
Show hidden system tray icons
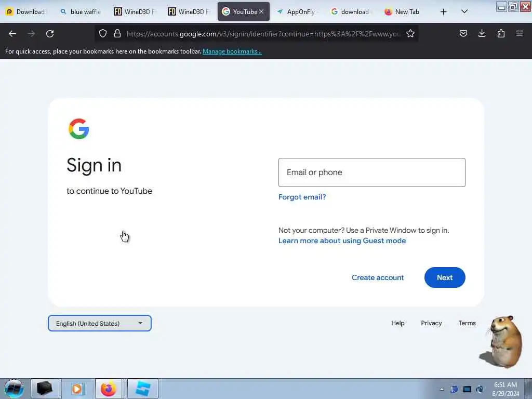442,390
